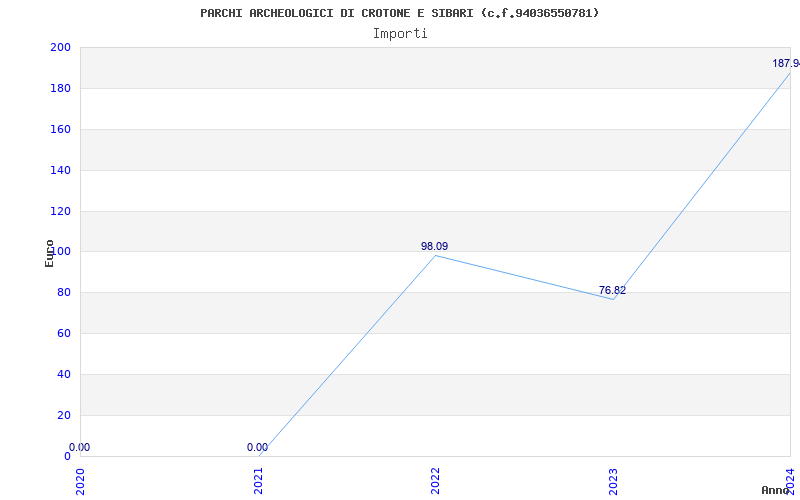800x500 pixels.
Task: Click the Importi subtitle
Action: 399,34
